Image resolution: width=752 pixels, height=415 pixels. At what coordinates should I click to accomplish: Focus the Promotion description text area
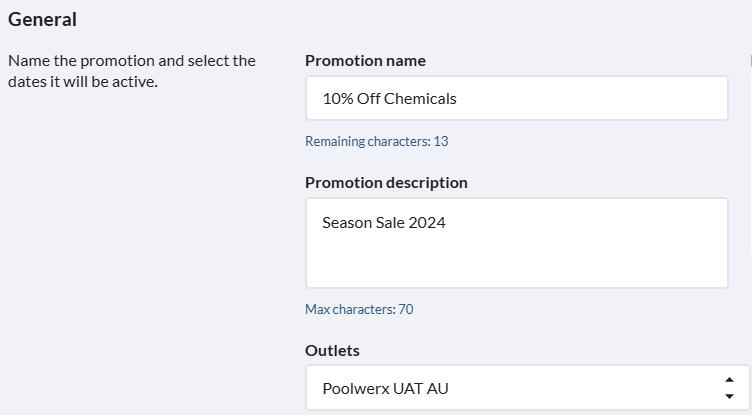tap(516, 243)
